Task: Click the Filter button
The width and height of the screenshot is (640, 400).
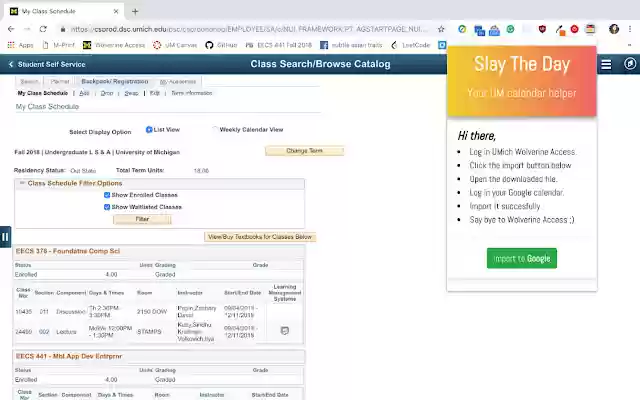Action: [142, 219]
